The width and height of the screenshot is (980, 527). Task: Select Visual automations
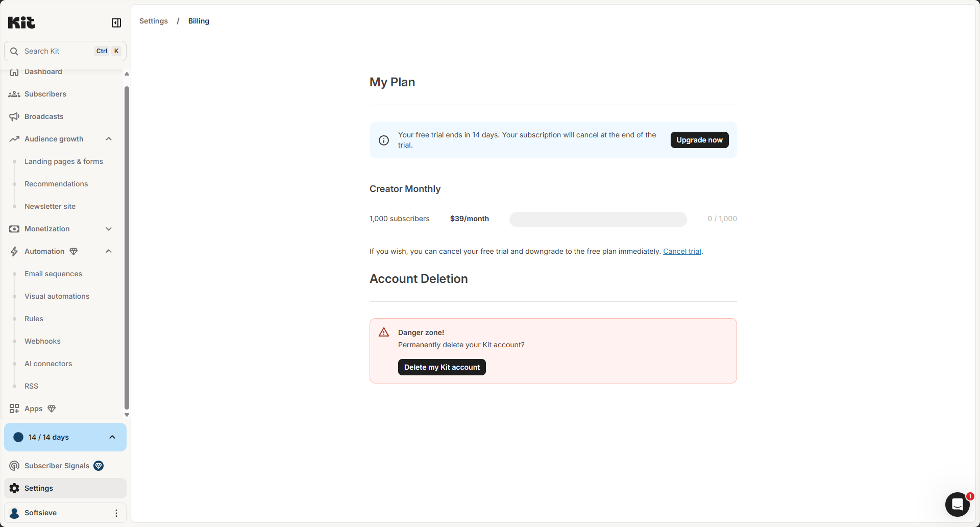[x=57, y=296]
